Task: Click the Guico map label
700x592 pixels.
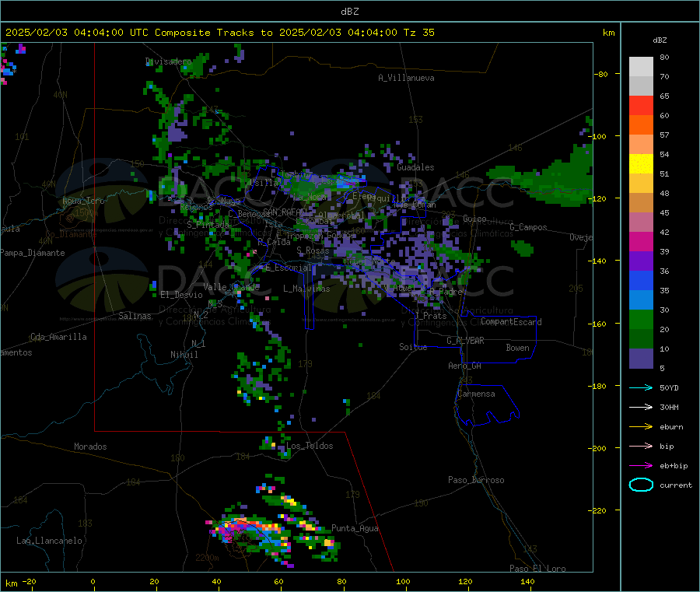Action: tap(474, 219)
